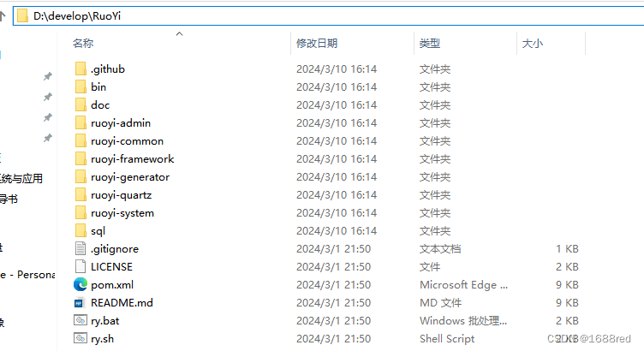Click the Microsoft Edge type cell
Viewport: 644px width, 351px height.
463,285
